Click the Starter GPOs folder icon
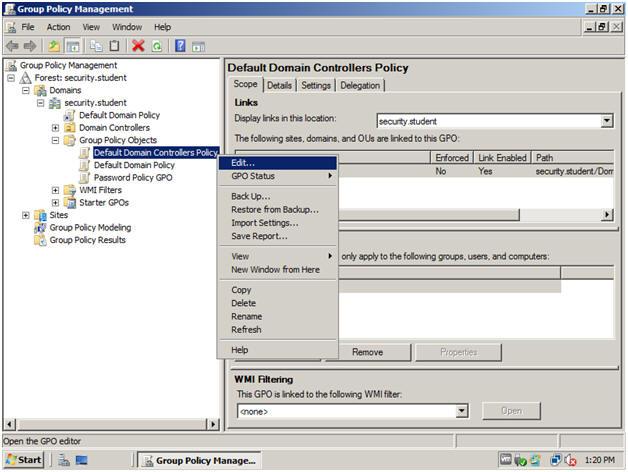Image resolution: width=628 pixels, height=472 pixels. click(x=70, y=203)
